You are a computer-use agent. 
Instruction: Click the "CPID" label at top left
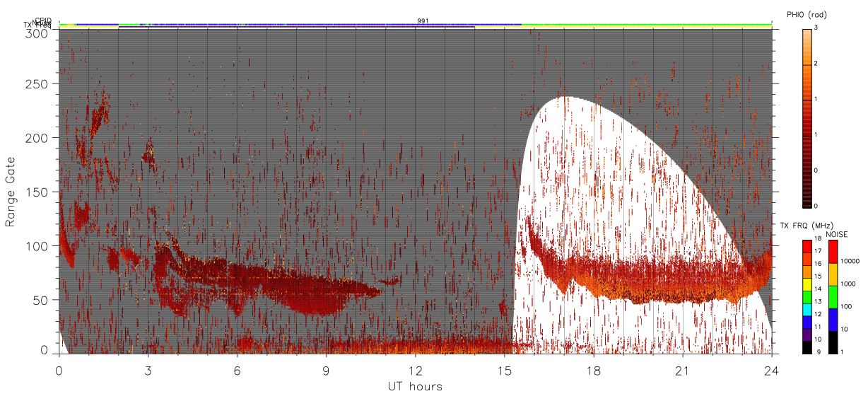click(x=43, y=21)
